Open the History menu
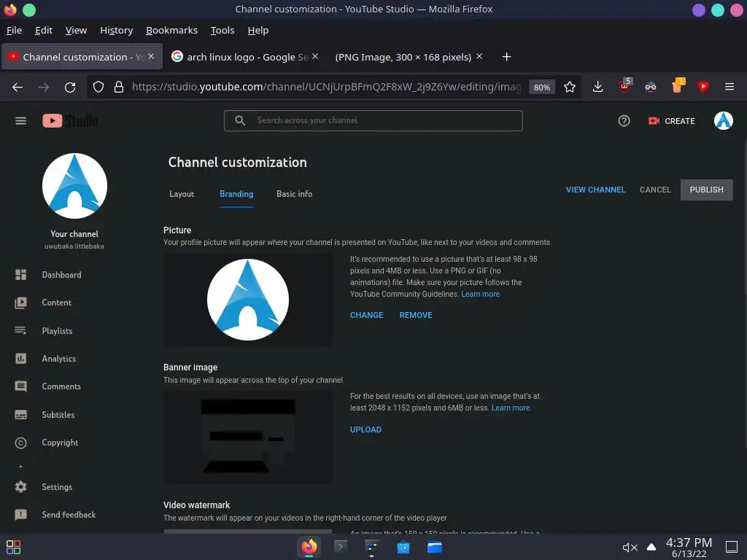 tap(116, 31)
